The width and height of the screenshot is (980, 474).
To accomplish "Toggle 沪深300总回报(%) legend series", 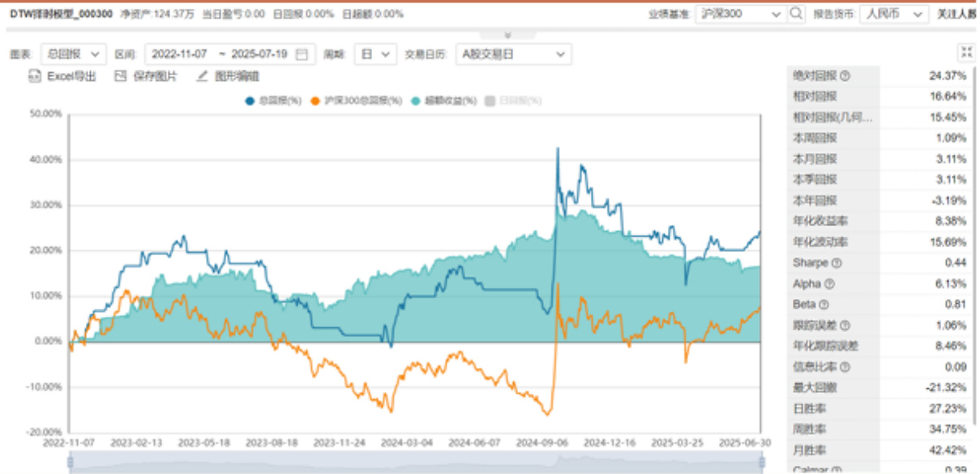I will tap(362, 100).
